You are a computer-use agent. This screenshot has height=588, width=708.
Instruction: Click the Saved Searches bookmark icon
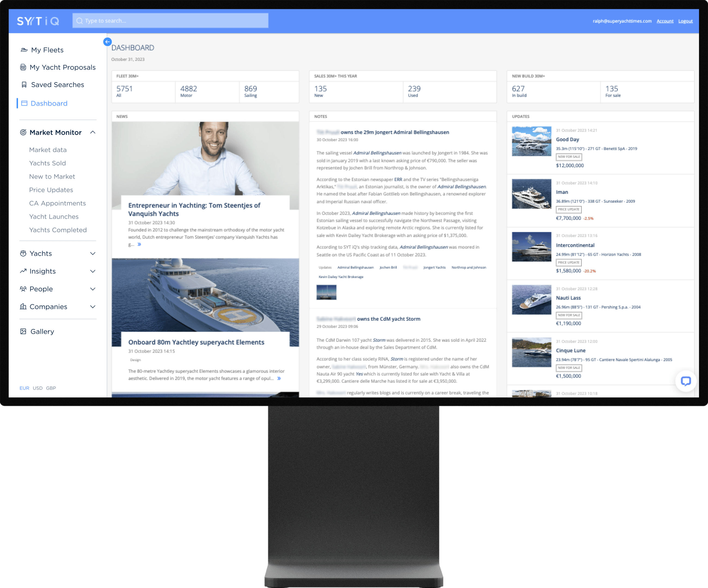point(24,85)
